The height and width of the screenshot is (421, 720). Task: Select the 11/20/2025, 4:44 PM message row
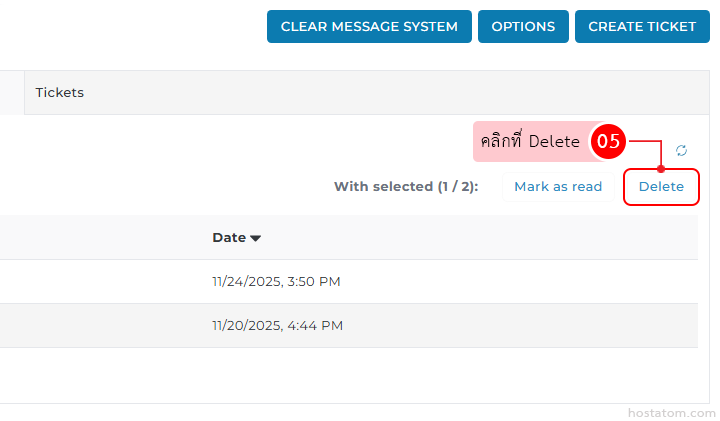tap(277, 326)
